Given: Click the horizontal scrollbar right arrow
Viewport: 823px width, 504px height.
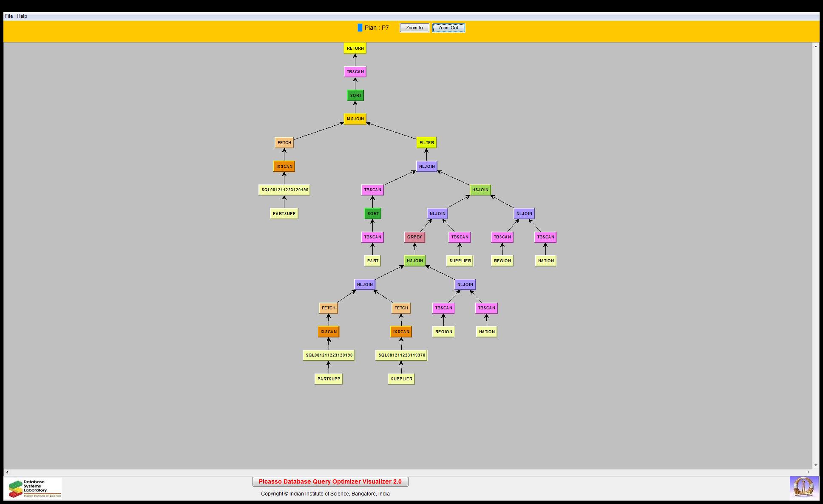Looking at the screenshot, I should coord(809,472).
